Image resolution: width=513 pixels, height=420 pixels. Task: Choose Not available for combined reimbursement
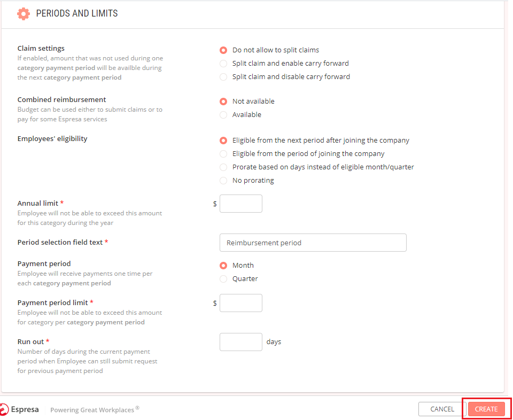click(x=223, y=102)
